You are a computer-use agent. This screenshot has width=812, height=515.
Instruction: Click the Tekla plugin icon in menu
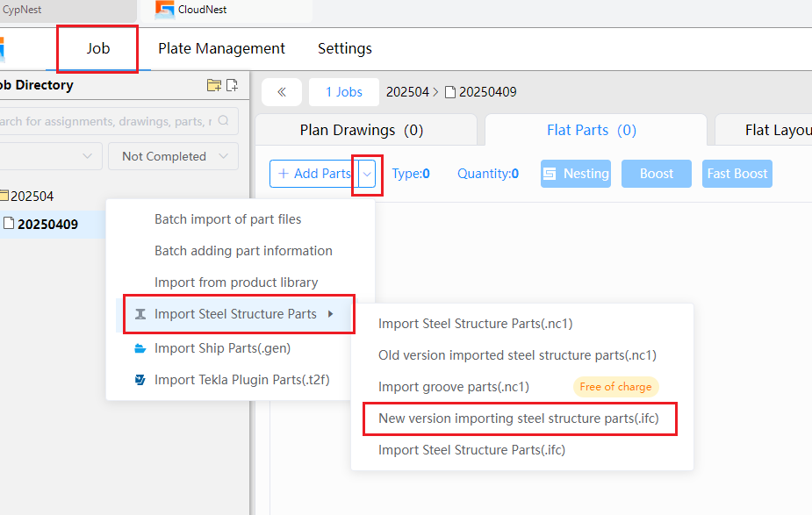pos(140,380)
